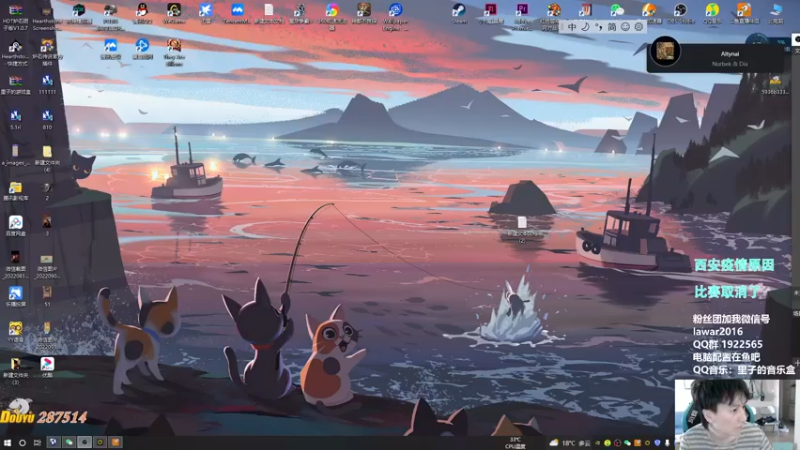
Task: Open the Hearthstone Screenshots folder icon
Action: [46, 11]
